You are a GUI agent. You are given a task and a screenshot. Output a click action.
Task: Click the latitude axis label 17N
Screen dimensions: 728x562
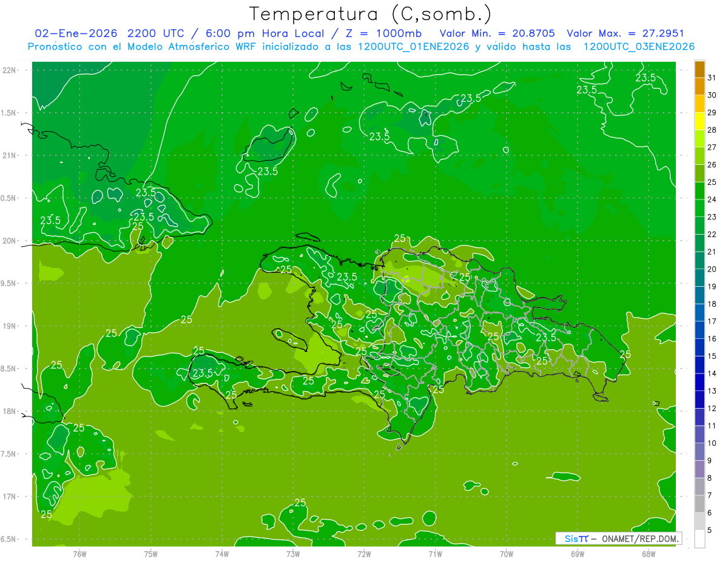pos(10,497)
